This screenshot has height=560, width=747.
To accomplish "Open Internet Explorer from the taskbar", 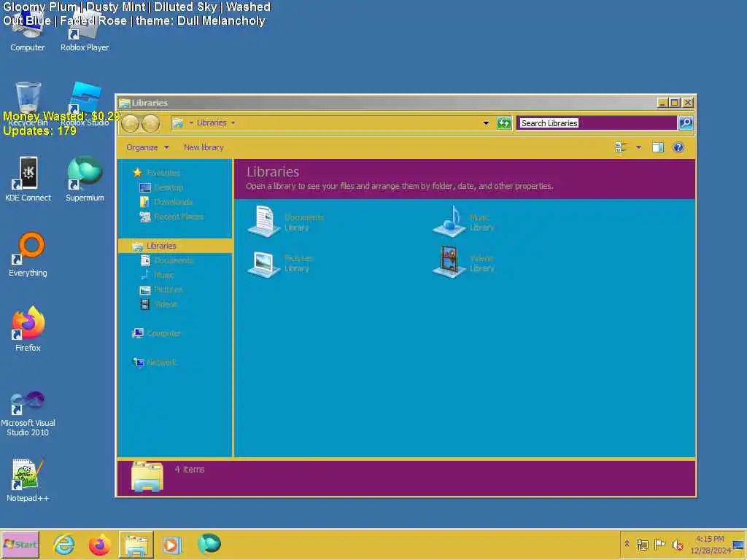I will coord(64,544).
